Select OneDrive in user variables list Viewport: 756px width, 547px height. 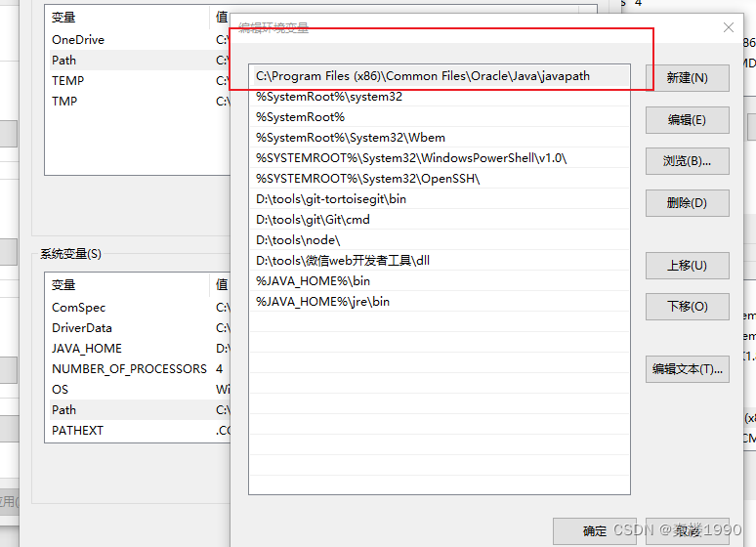click(x=138, y=39)
